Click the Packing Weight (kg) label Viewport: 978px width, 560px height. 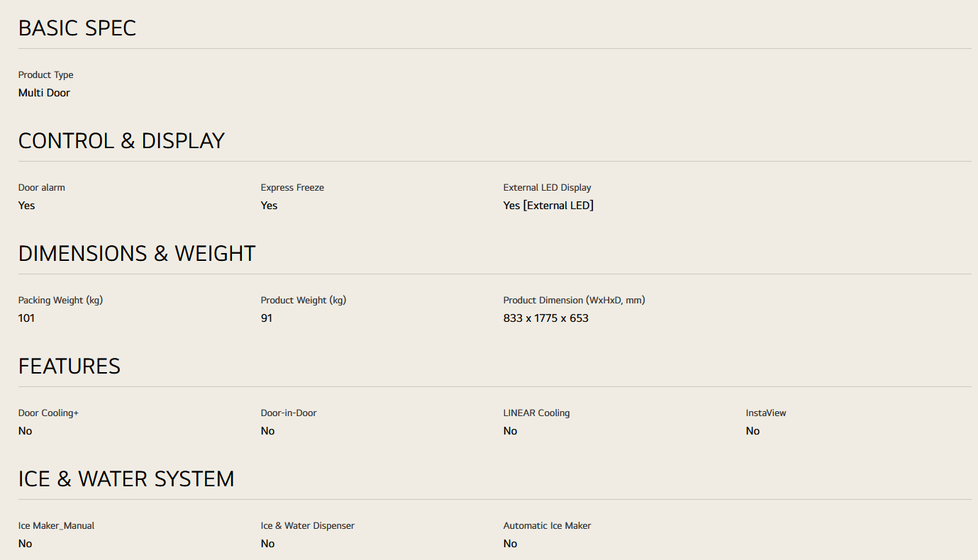(60, 301)
